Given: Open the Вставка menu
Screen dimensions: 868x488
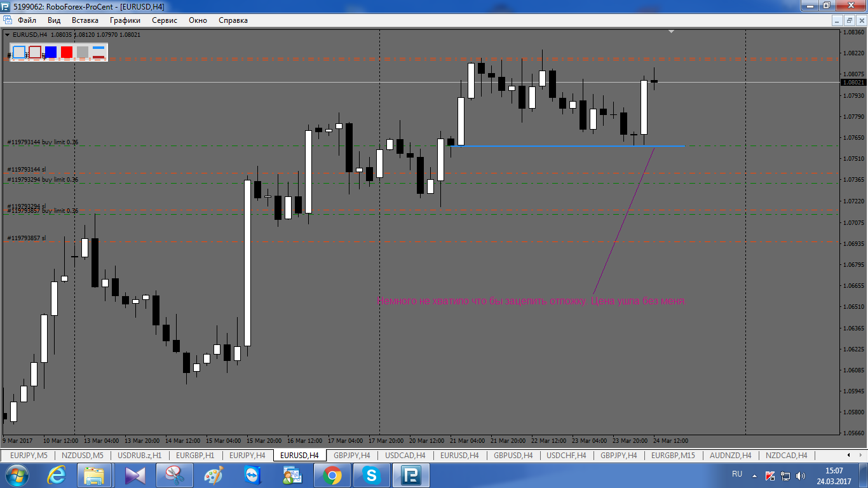Looking at the screenshot, I should click(x=85, y=20).
